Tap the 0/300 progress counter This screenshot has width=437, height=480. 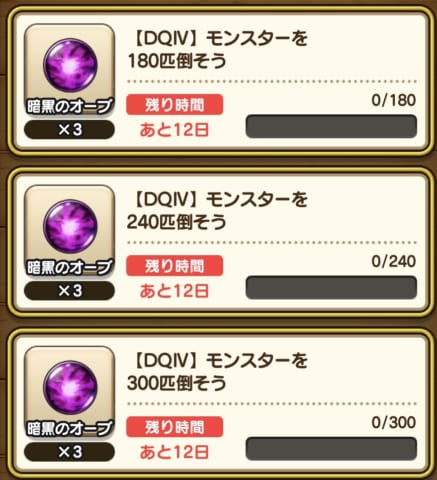click(x=394, y=422)
